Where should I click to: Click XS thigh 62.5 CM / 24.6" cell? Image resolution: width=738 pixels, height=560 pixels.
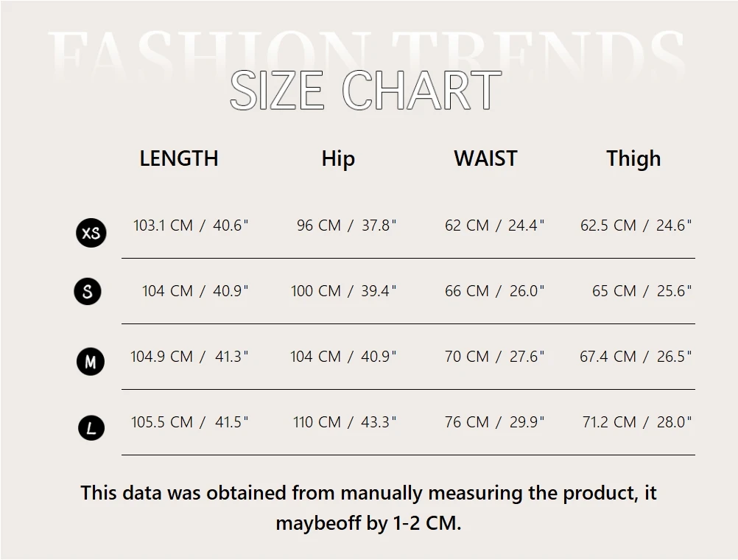click(636, 225)
